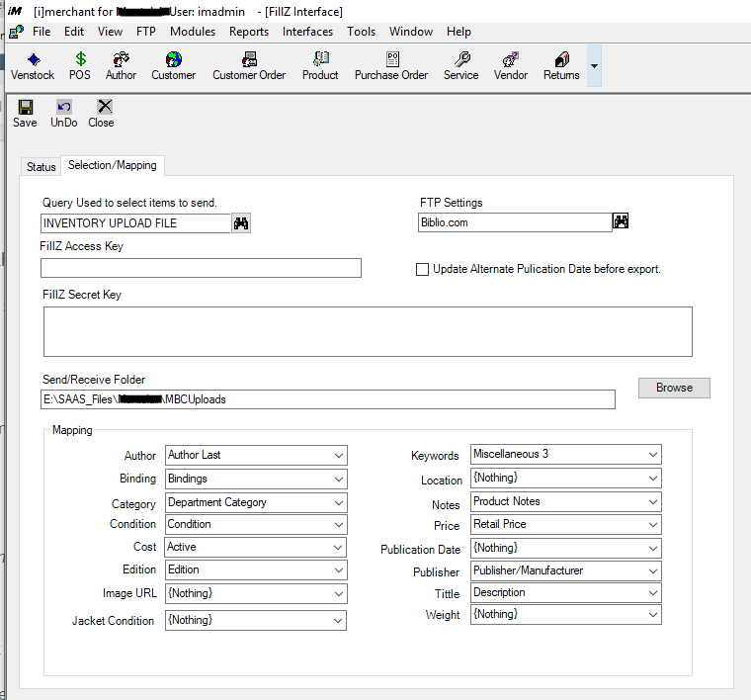Open the Edit menu
Image resolution: width=751 pixels, height=700 pixels.
point(74,32)
